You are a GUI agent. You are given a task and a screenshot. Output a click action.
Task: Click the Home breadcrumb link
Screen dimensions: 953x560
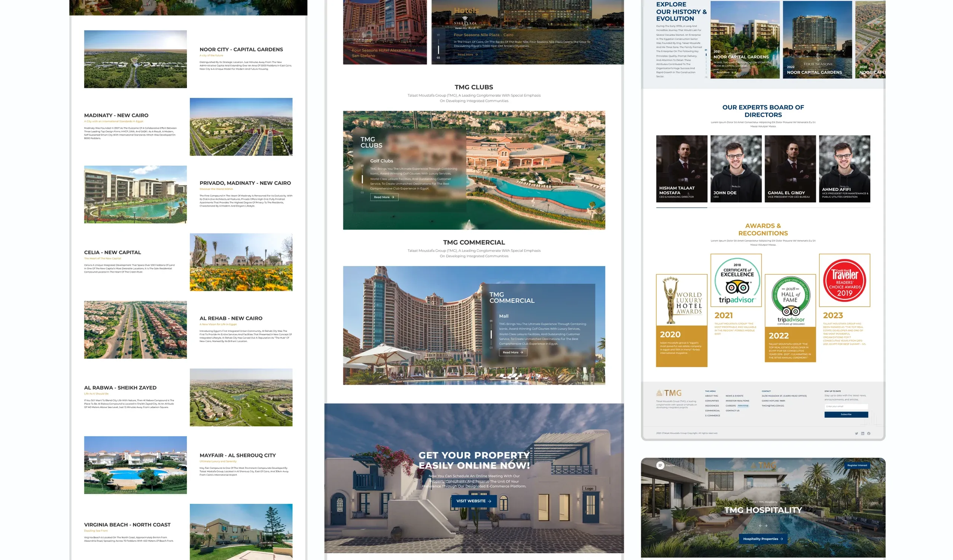coord(753,502)
